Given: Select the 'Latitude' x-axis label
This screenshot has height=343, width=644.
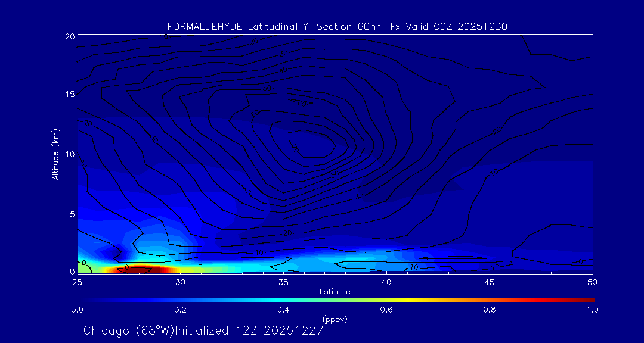Looking at the screenshot, I should coord(335,291).
